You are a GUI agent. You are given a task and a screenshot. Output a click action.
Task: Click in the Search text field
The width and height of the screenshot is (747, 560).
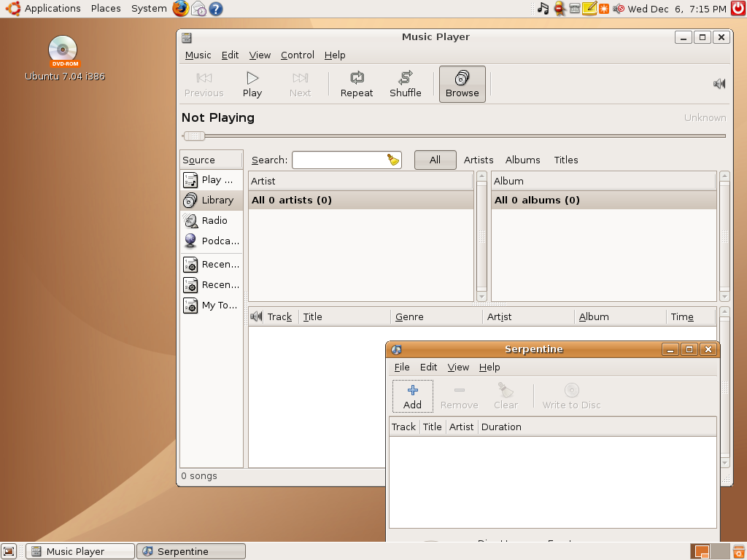pyautogui.click(x=338, y=160)
